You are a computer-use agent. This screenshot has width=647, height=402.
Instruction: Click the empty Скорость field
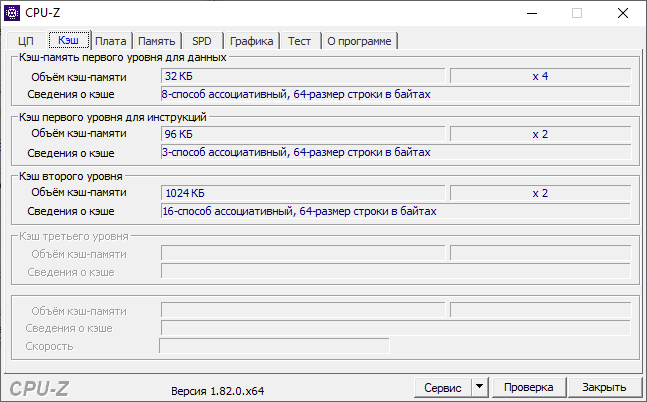click(x=274, y=346)
